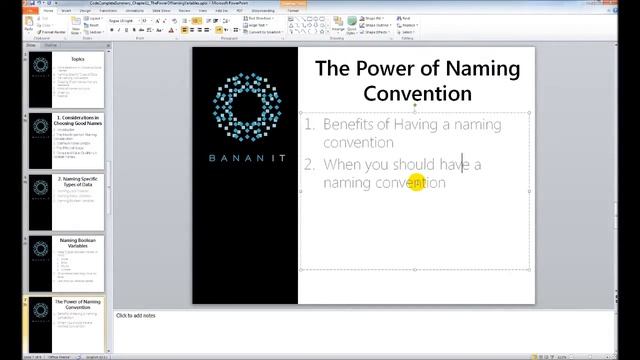The width and height of the screenshot is (640, 360).
Task: Decrease font size with Shrink Font
Action: (164, 21)
